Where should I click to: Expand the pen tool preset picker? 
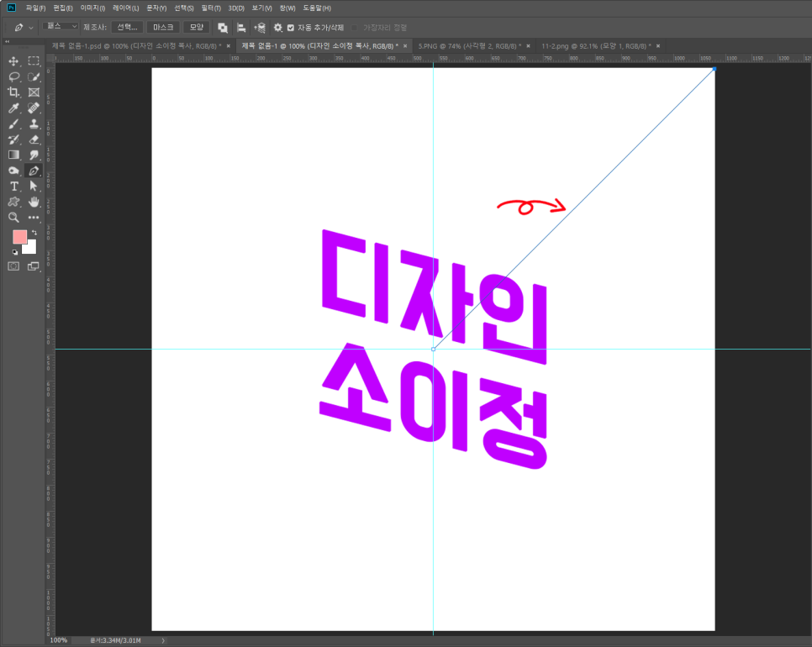coord(31,28)
